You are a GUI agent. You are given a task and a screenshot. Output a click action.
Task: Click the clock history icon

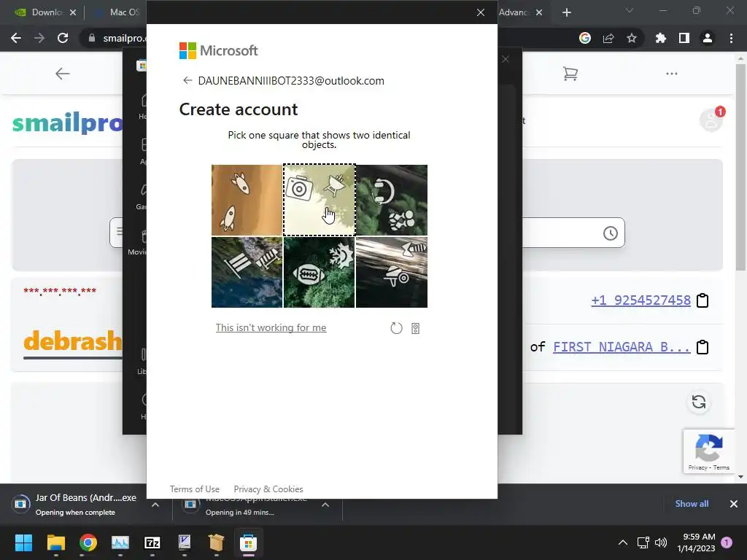611,233
